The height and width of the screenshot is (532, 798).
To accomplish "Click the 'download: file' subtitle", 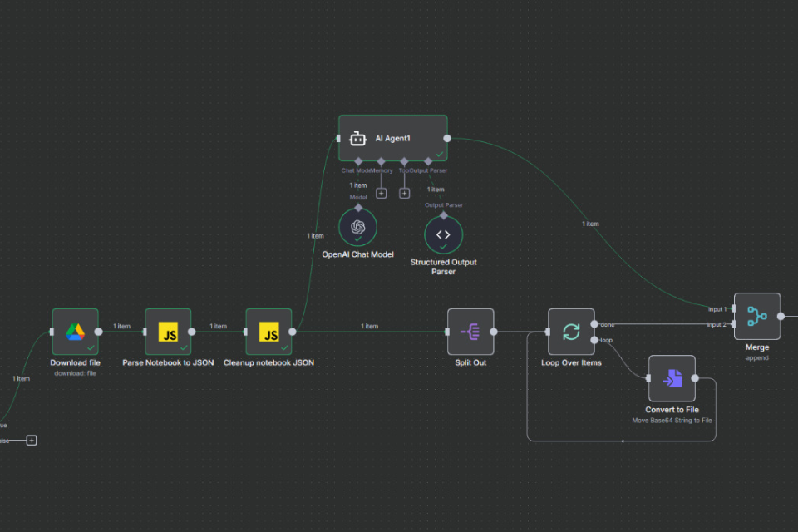I will (76, 373).
